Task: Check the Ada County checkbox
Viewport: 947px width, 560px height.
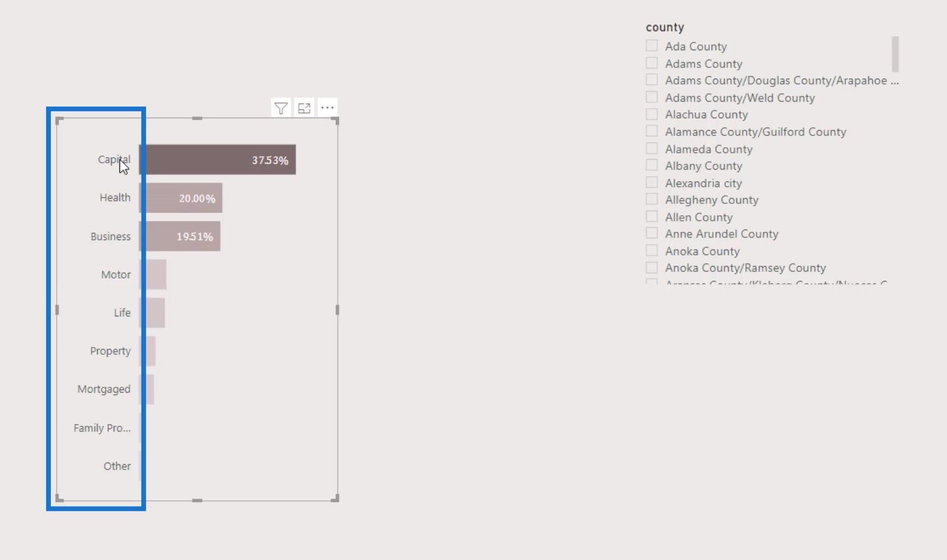Action: [x=652, y=46]
